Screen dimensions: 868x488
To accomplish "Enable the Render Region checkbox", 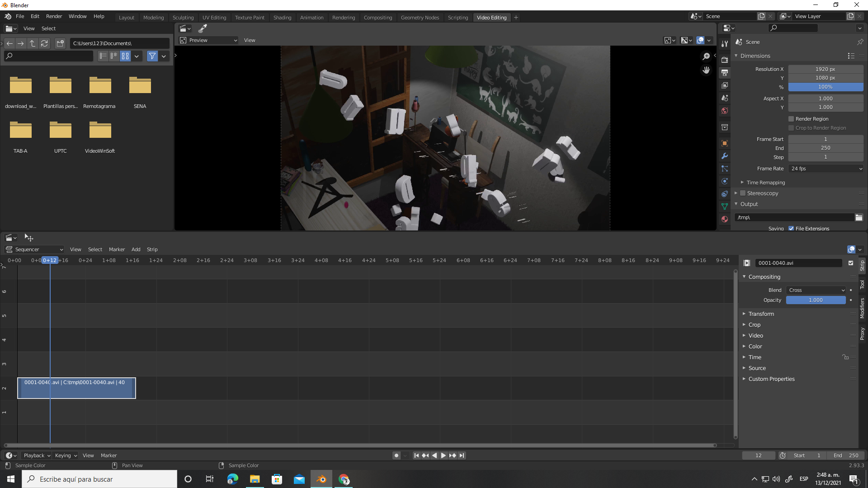I will 791,119.
